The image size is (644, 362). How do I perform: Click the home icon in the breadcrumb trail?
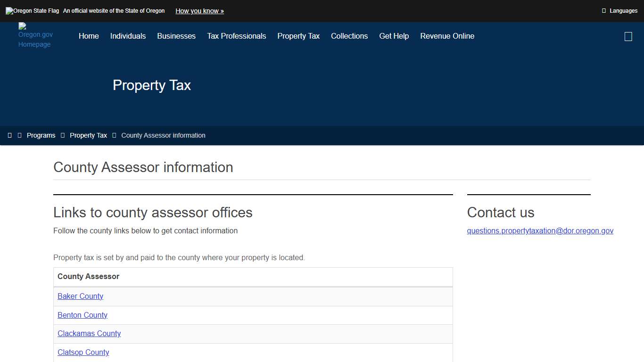click(9, 135)
